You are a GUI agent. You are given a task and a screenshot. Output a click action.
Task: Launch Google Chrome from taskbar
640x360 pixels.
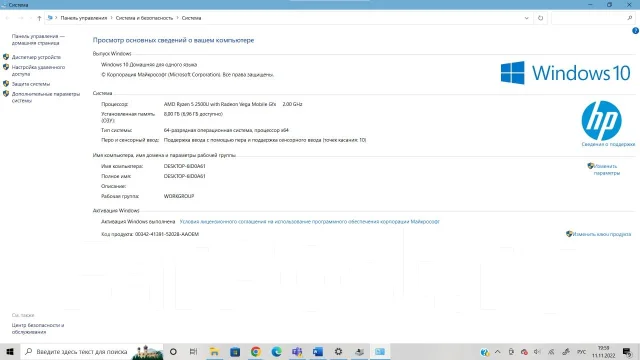(256, 351)
